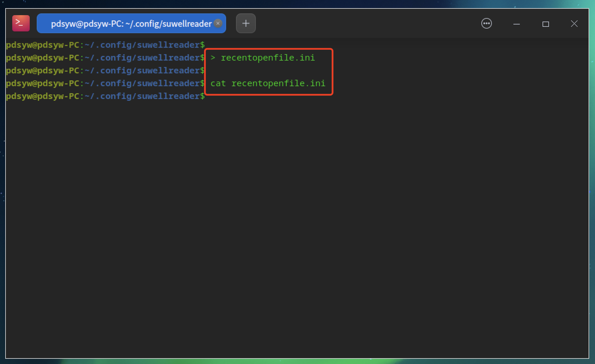This screenshot has height=364, width=595.
Task: Click the first prompt line at top
Action: 105,45
